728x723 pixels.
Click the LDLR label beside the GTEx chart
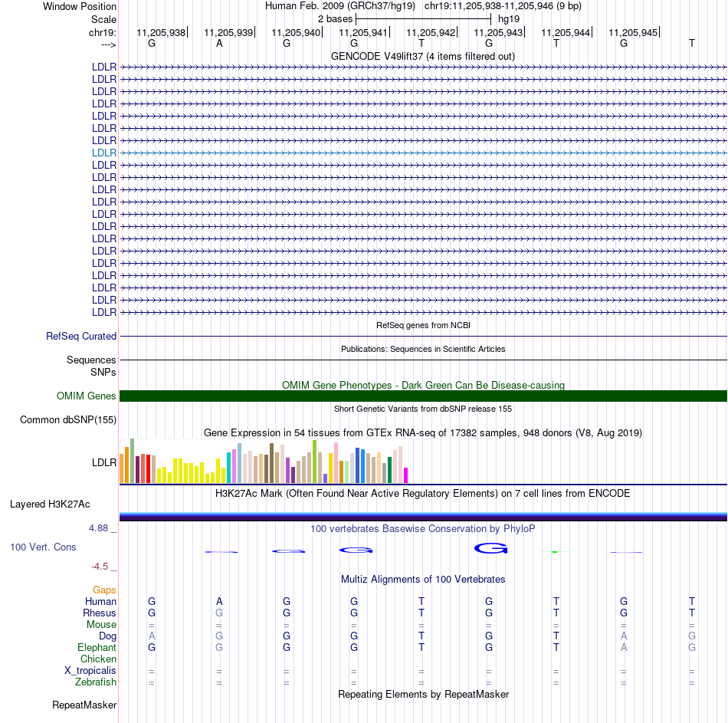[x=104, y=463]
